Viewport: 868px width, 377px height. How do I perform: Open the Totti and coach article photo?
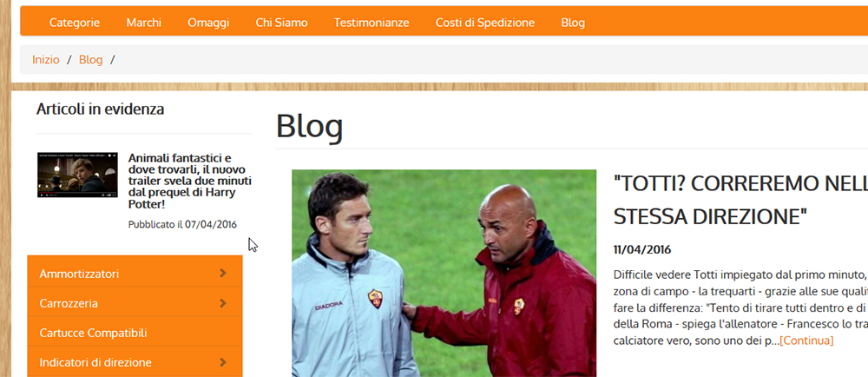[x=444, y=274]
